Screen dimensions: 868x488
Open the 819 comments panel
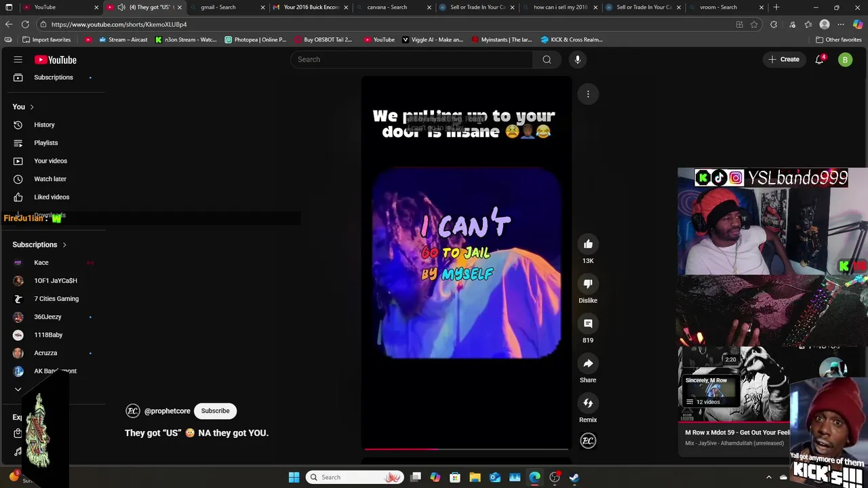click(x=588, y=324)
